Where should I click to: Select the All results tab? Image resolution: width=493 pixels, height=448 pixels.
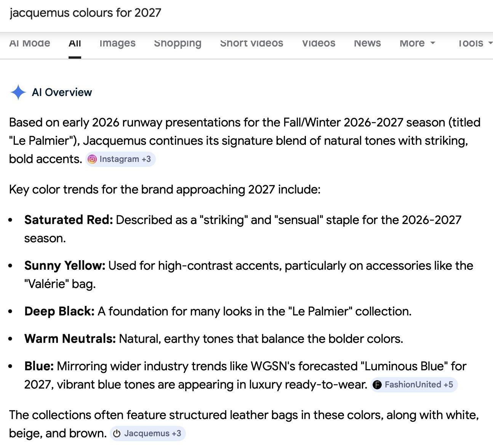tap(75, 43)
